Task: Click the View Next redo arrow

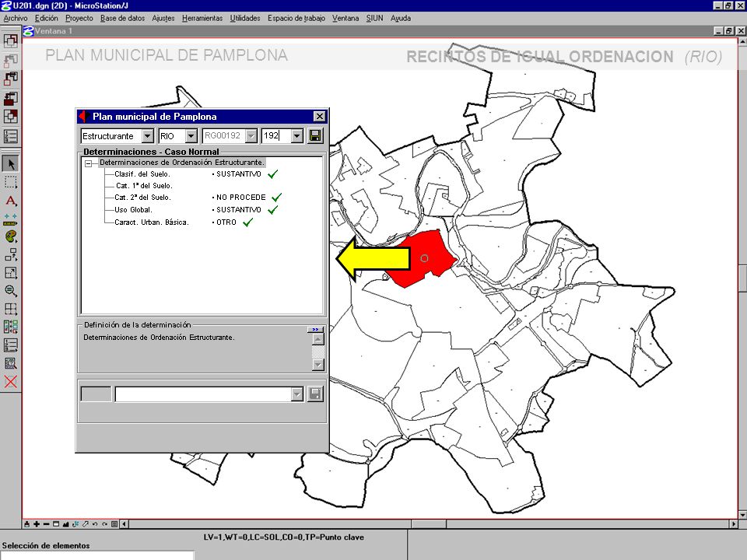Action: pos(105,523)
